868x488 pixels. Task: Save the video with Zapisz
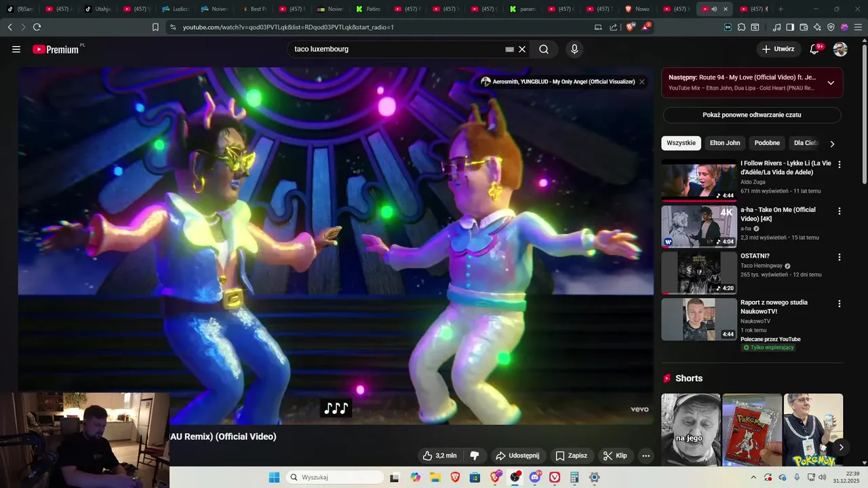(x=571, y=455)
